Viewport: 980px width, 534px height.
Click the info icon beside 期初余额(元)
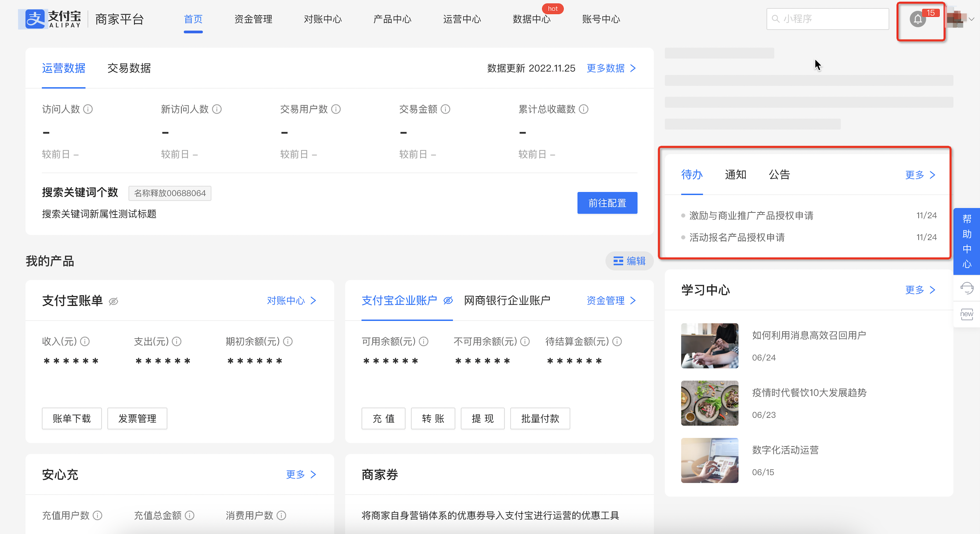coord(288,341)
